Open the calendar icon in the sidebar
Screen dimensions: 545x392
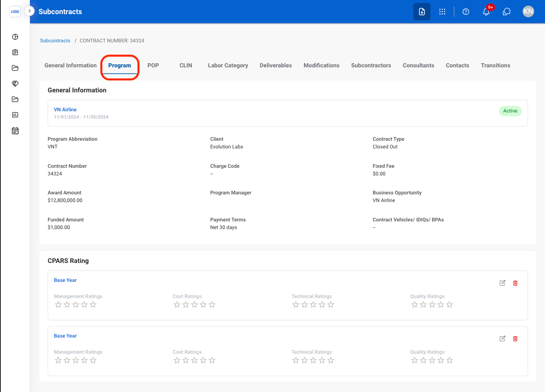pos(15,131)
